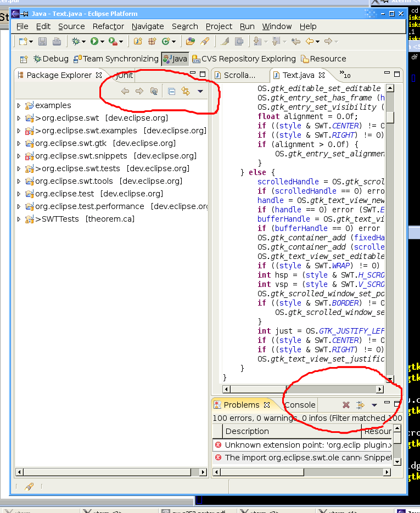This screenshot has height=513, width=420.
Task: Open the CVS Repository Exploring perspective
Action: click(x=247, y=59)
